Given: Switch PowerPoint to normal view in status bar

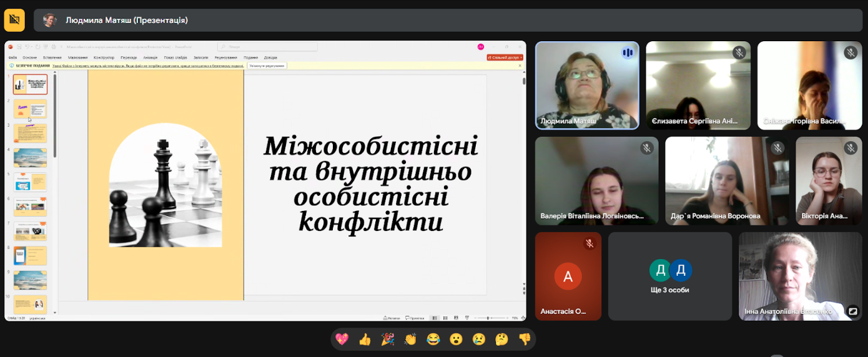Looking at the screenshot, I should pos(435,318).
